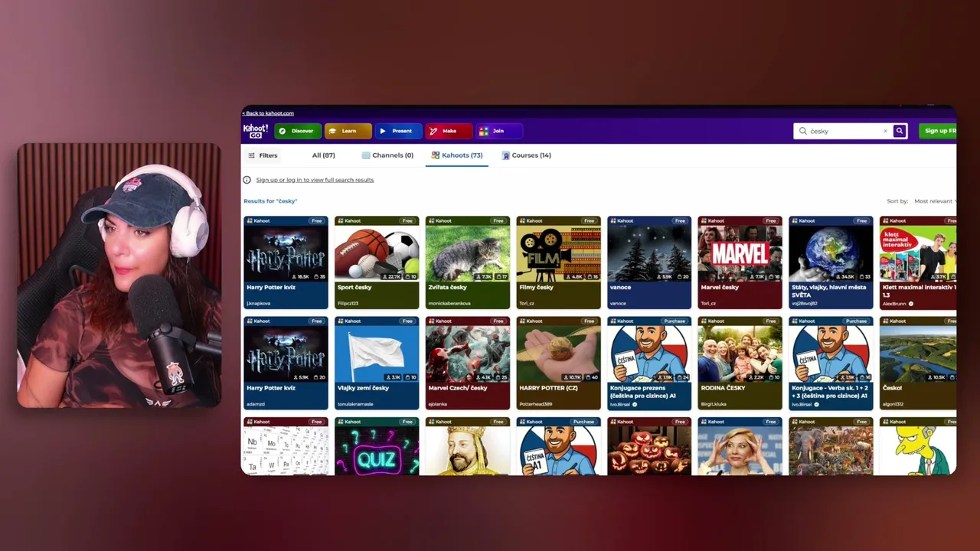Click the author name Potterhead389
This screenshot has width=980, height=551.
[x=535, y=404]
